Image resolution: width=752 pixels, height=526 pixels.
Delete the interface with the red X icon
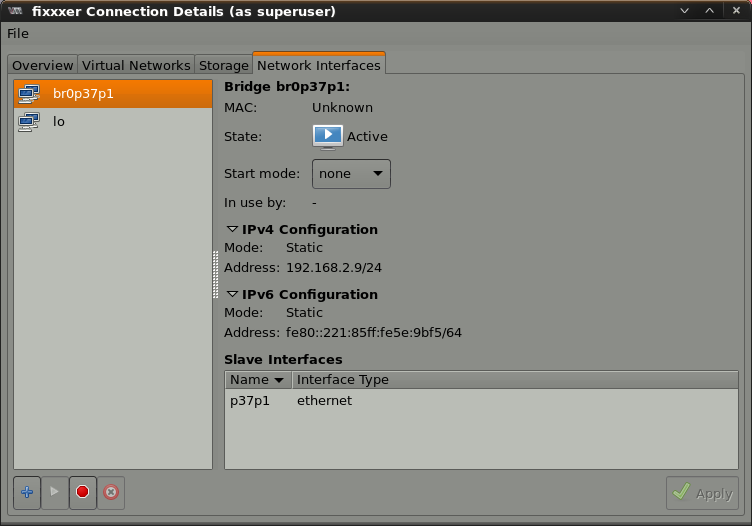pyautogui.click(x=111, y=492)
